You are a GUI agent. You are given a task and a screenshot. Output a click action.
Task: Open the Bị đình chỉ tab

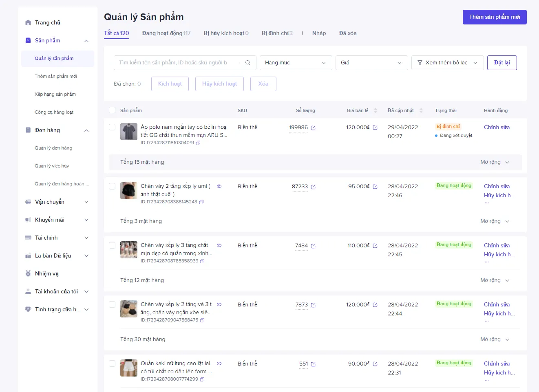tap(277, 33)
